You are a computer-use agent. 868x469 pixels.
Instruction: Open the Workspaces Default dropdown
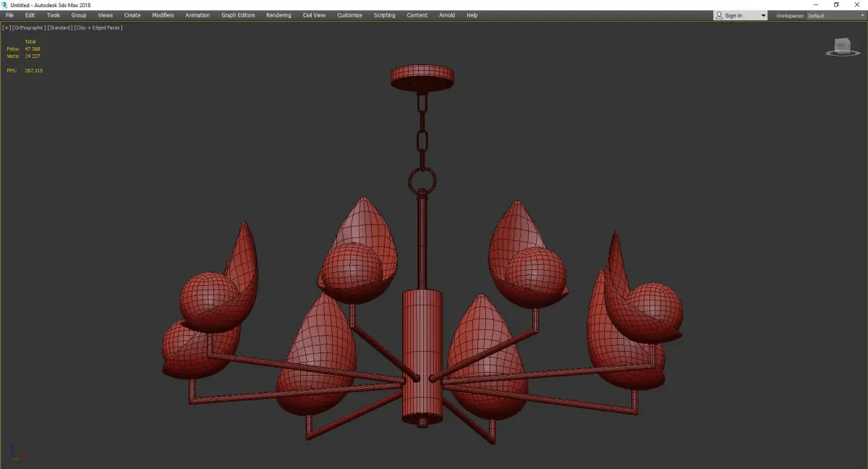click(835, 15)
